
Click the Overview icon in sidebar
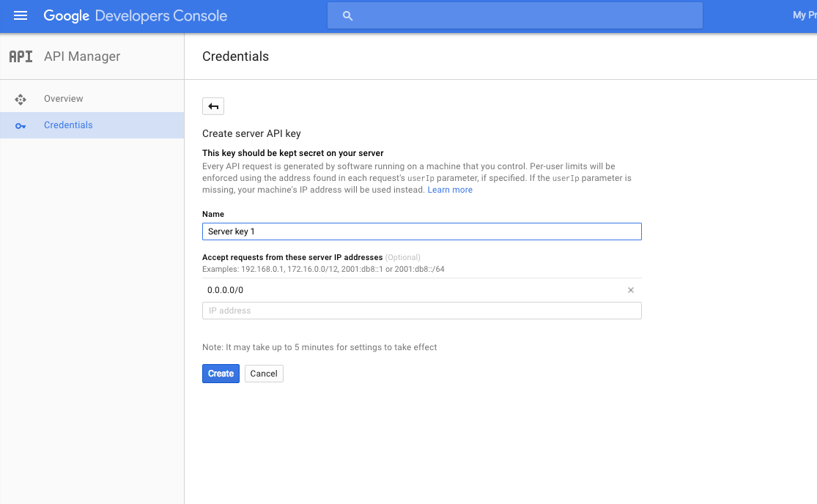pos(21,99)
